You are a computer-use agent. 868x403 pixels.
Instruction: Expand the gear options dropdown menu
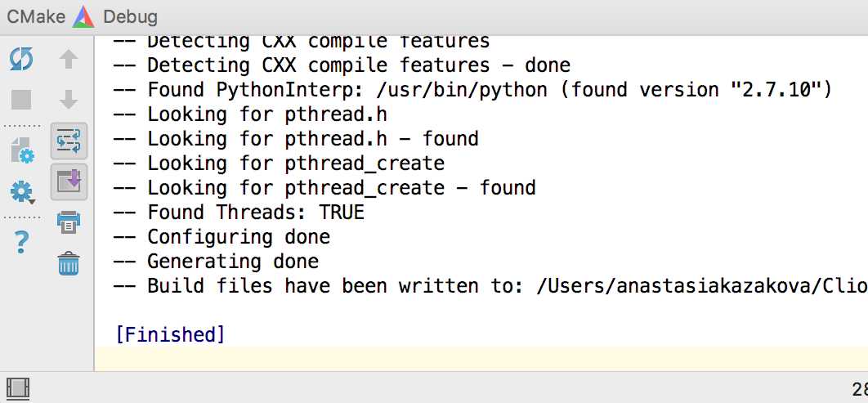click(23, 193)
